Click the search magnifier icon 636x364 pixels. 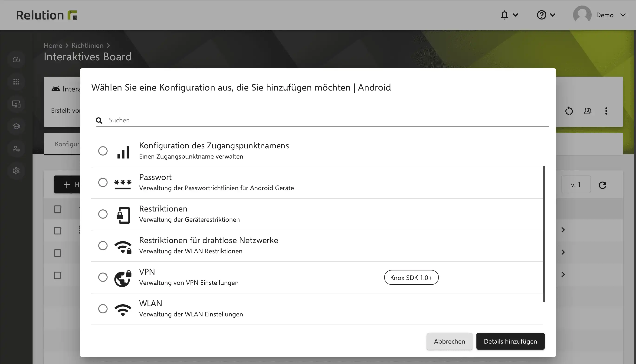[99, 120]
